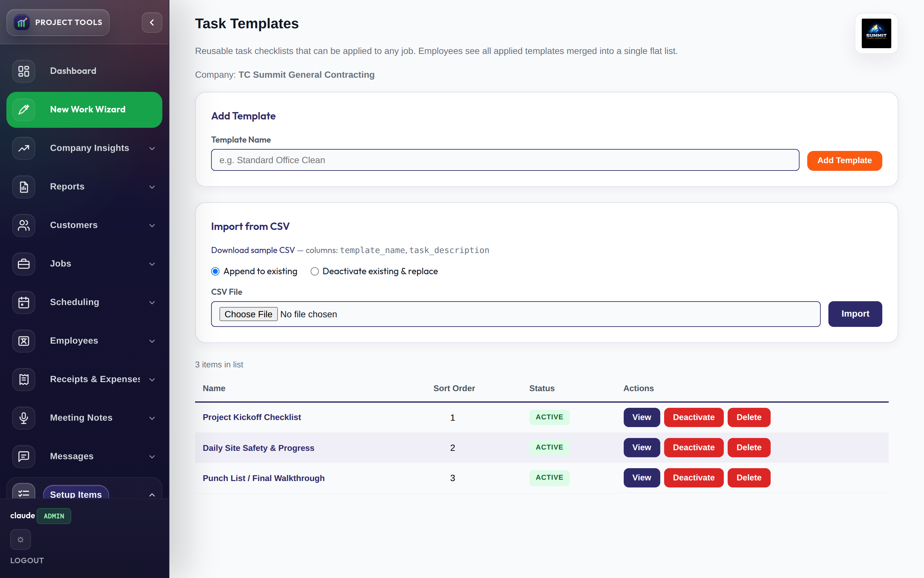
Task: Deactivate the Project Kickoff Checklist template
Action: coord(693,417)
